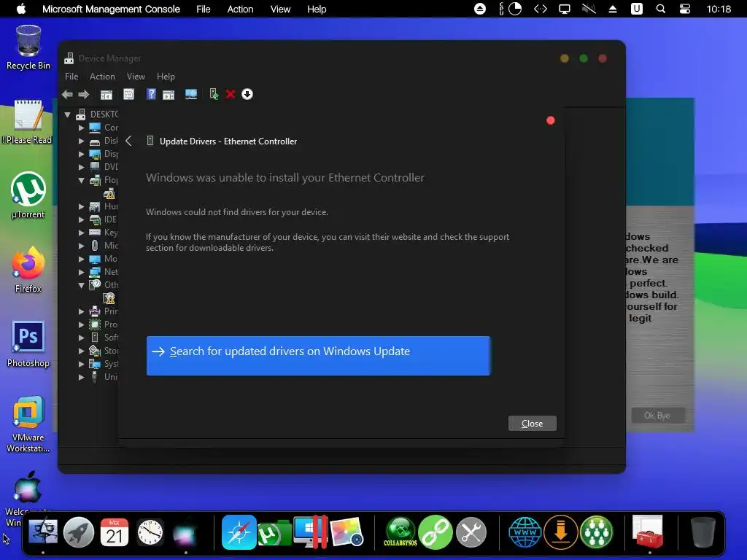This screenshot has height=560, width=747.
Task: Click the update device driver toolbar icon
Action: click(214, 94)
